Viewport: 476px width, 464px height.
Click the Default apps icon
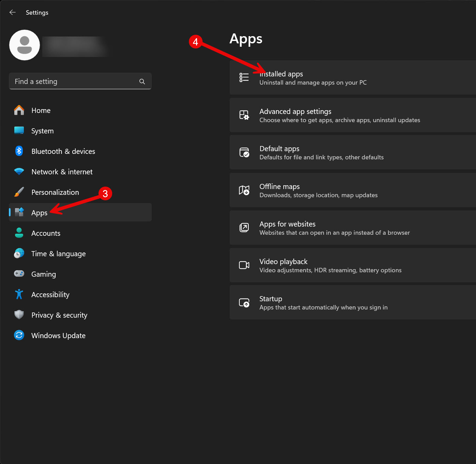(244, 153)
